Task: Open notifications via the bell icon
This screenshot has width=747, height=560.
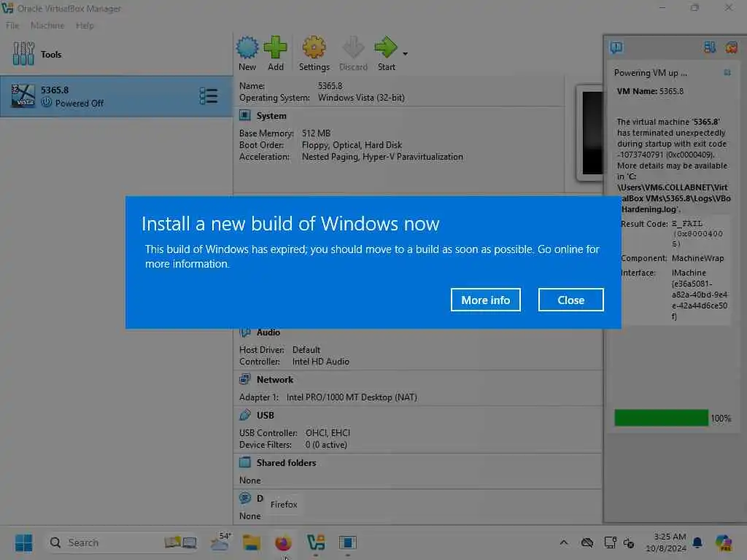Action: [697, 542]
